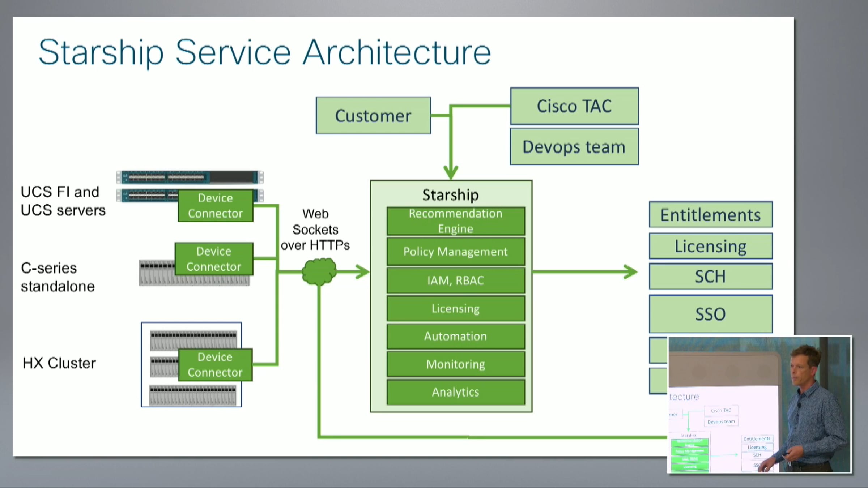The width and height of the screenshot is (868, 488).
Task: Click the Recommendation Engine block
Action: [x=455, y=221]
